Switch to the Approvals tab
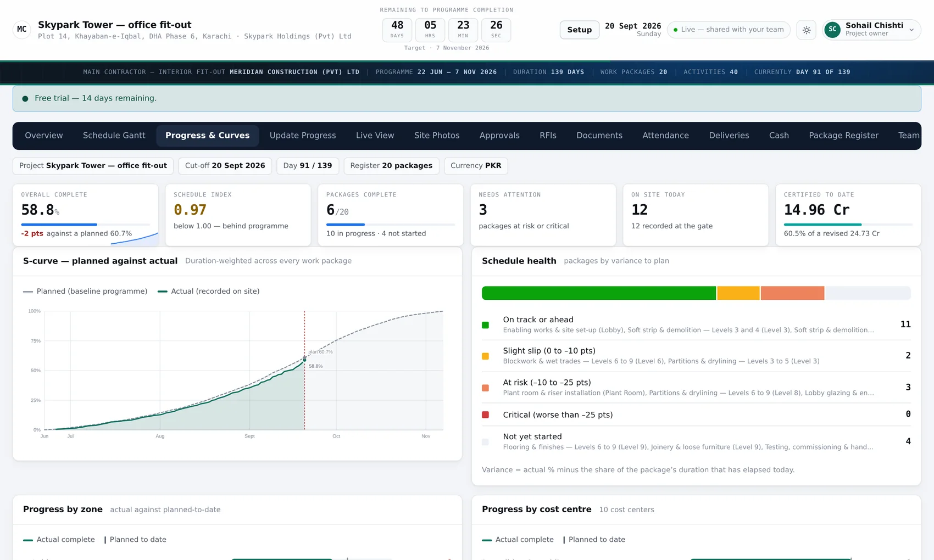 (499, 136)
